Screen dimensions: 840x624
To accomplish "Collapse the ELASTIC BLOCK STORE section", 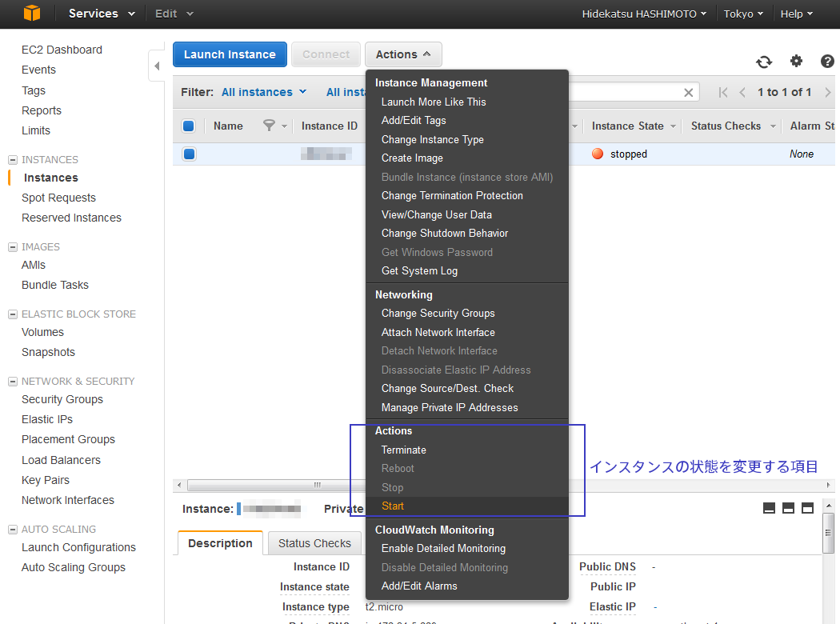I will tap(13, 314).
